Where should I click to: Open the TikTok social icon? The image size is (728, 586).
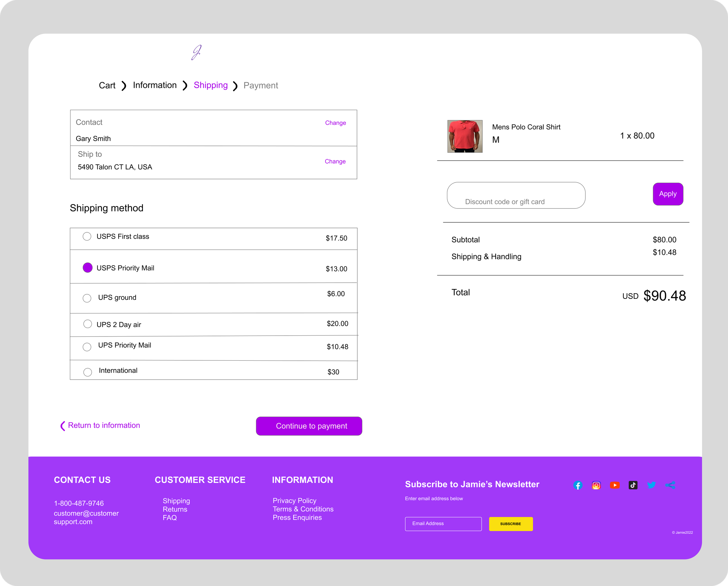[x=633, y=485]
